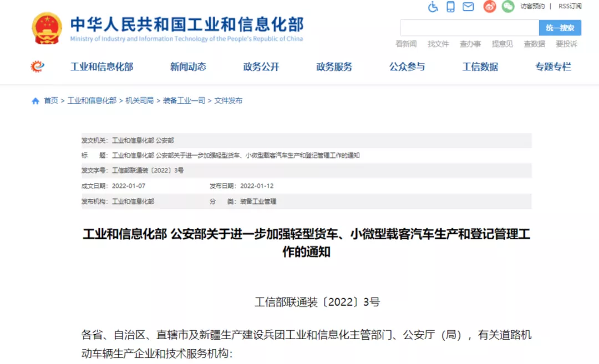
Task: Click 文件发布 breadcrumb link
Action: point(228,101)
